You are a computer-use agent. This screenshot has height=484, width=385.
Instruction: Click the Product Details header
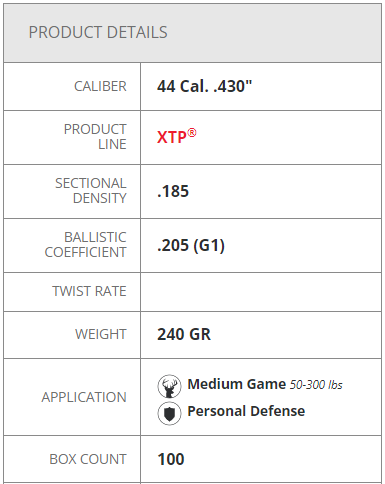(x=98, y=32)
